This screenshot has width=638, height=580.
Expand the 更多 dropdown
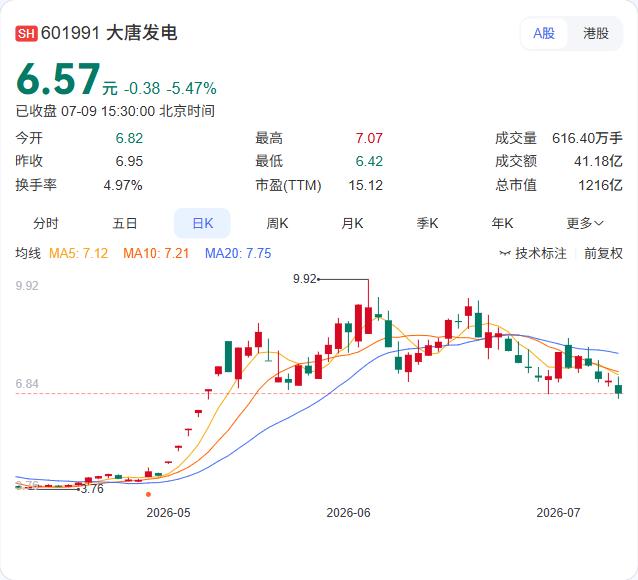tap(585, 223)
